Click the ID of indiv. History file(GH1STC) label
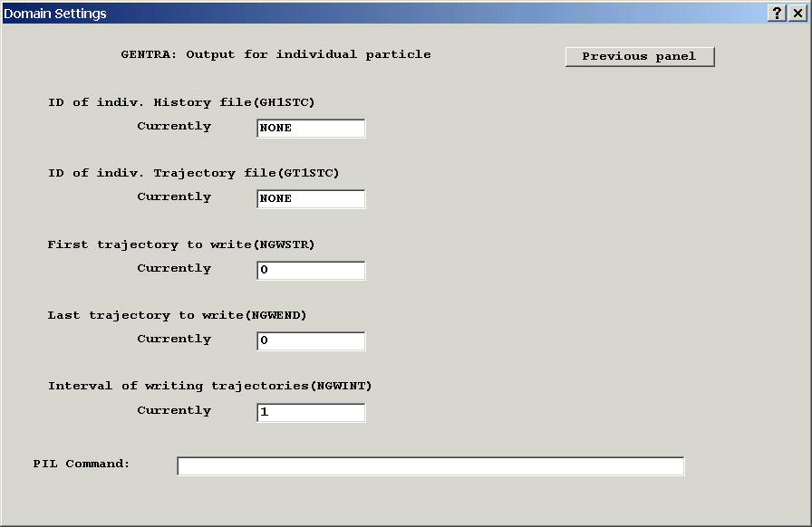This screenshot has width=812, height=527. click(181, 102)
